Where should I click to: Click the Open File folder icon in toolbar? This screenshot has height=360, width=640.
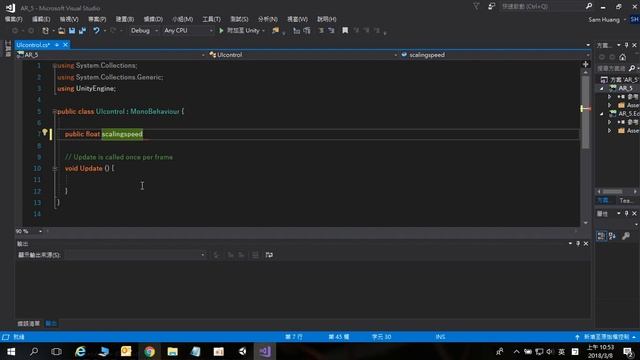pyautogui.click(x=61, y=31)
